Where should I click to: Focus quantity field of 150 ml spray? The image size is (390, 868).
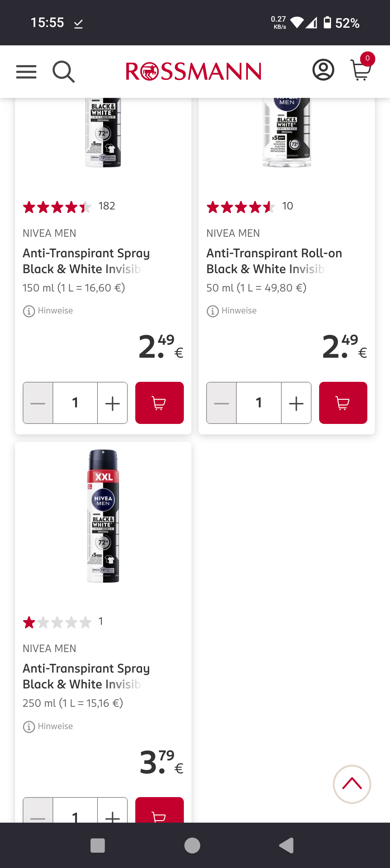tap(75, 403)
